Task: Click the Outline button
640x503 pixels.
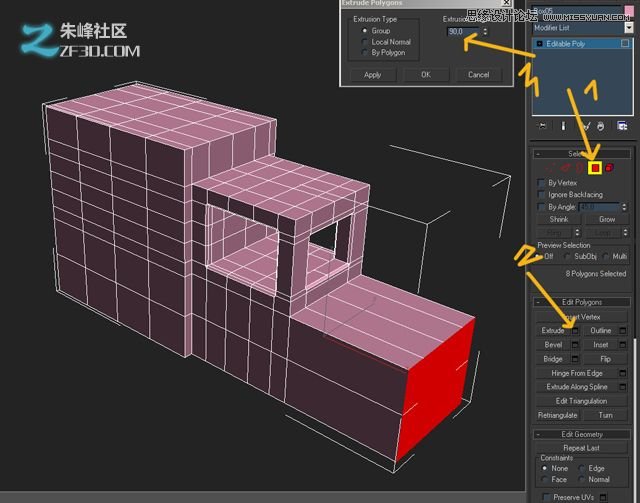Action: tap(601, 331)
